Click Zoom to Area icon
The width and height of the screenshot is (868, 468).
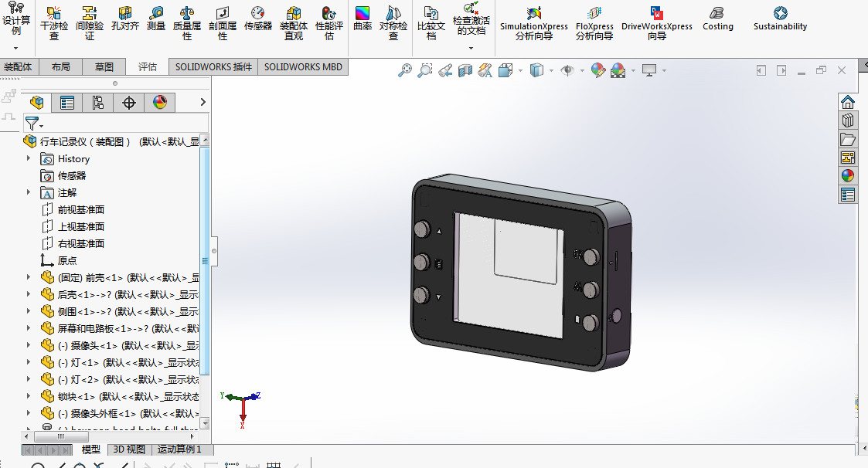coord(424,70)
